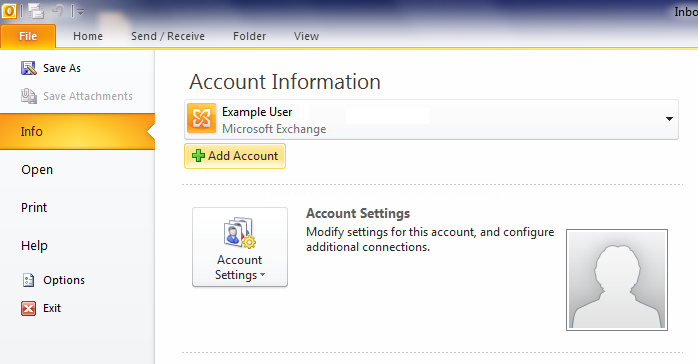The width and height of the screenshot is (698, 364).
Task: Click the user profile photo placeholder
Action: click(617, 280)
